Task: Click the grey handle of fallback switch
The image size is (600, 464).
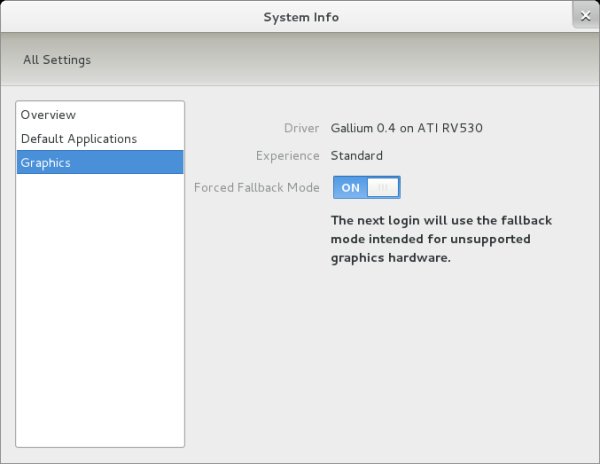Action: tap(383, 187)
